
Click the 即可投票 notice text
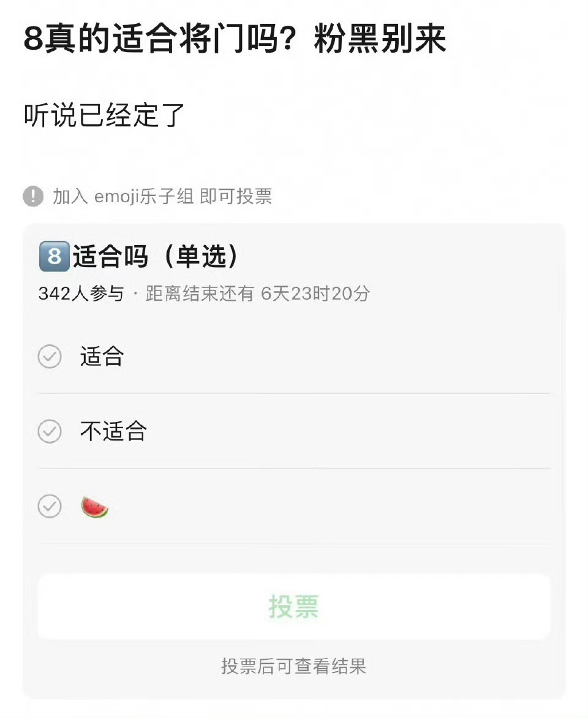coord(236,197)
